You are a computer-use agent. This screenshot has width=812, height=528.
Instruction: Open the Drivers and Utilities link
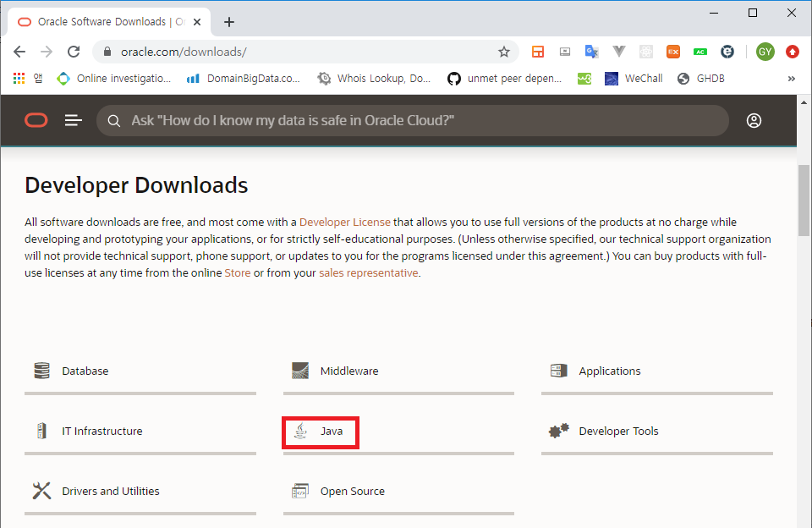pos(110,492)
